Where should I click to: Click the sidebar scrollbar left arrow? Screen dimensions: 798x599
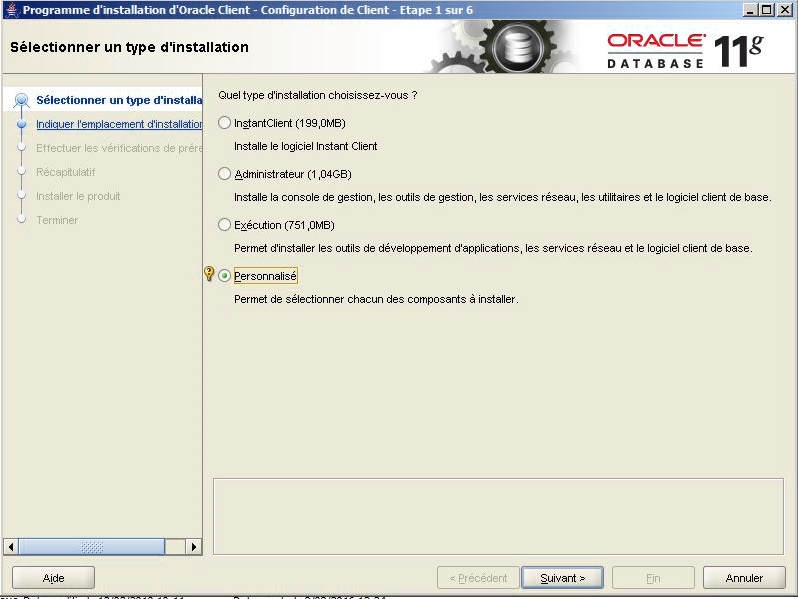pyautogui.click(x=11, y=547)
